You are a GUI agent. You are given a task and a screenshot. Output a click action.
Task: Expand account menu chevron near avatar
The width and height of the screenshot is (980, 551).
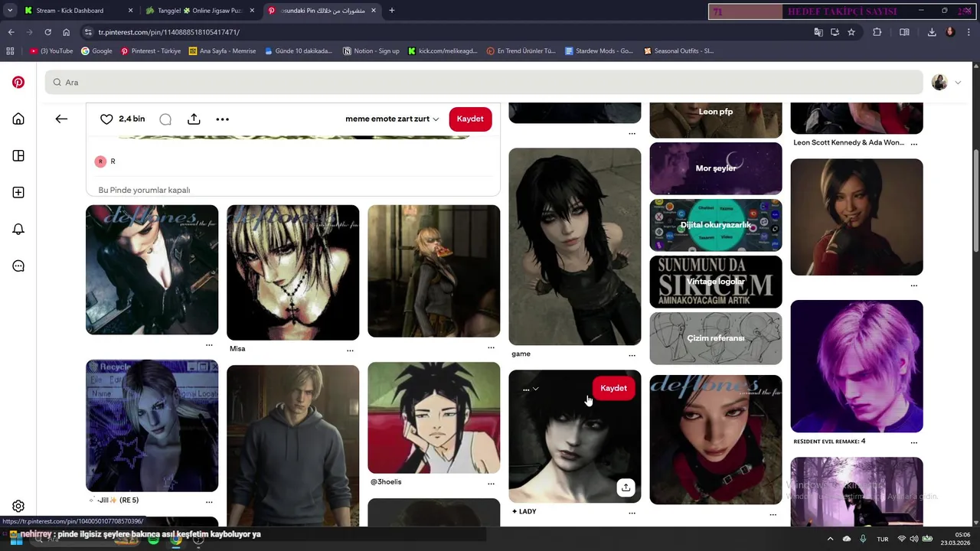click(x=958, y=82)
